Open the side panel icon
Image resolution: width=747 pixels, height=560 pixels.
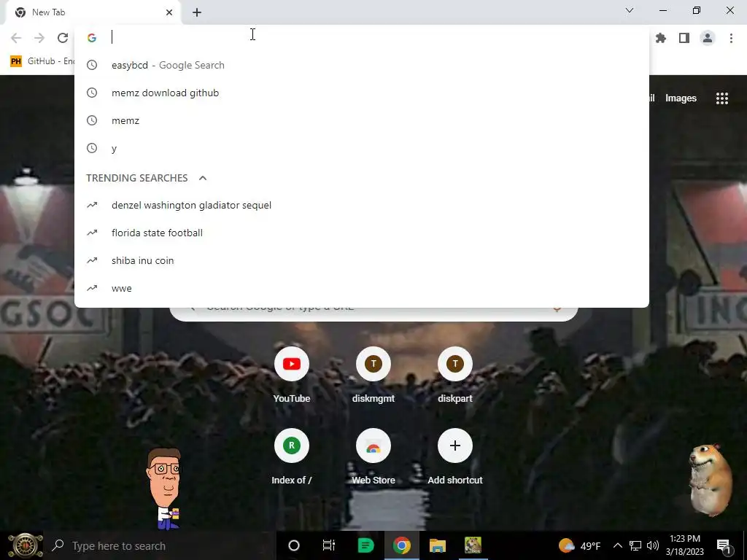684,38
